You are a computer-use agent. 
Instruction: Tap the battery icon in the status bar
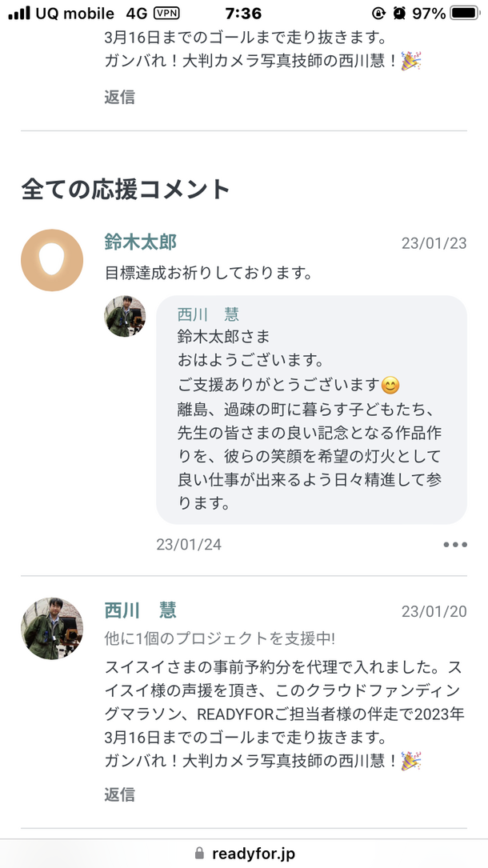click(466, 14)
